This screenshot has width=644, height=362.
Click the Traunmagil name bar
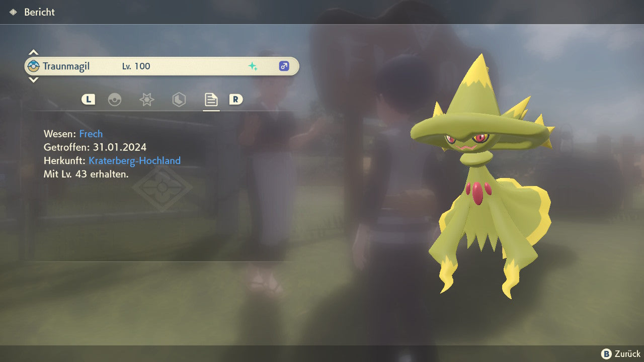pyautogui.click(x=161, y=66)
